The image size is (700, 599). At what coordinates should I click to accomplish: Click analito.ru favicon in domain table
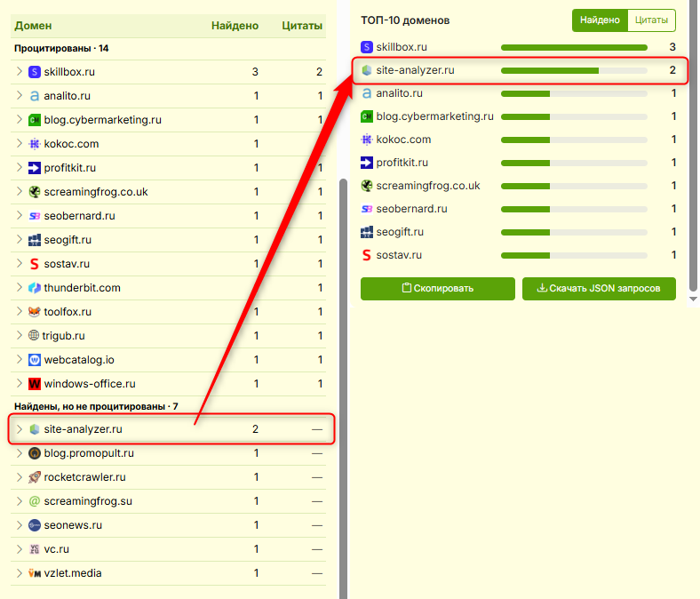[35, 96]
